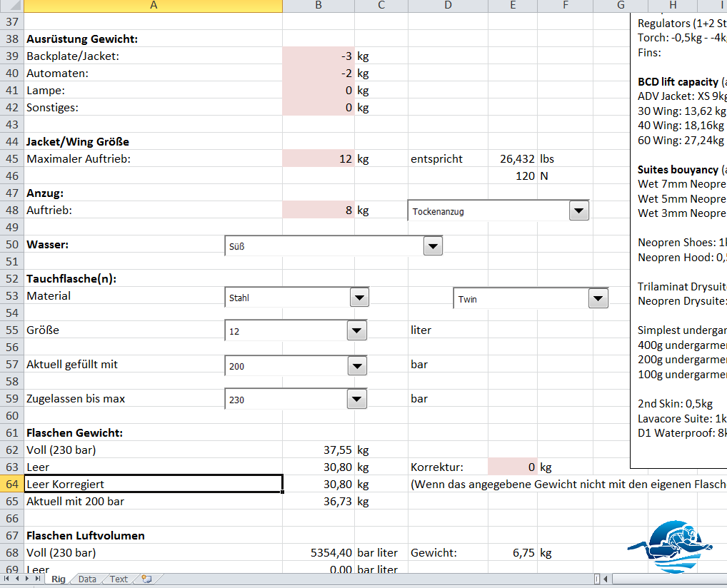The width and height of the screenshot is (727, 588).
Task: Expand the 200 bar fill pressure dropdown
Action: click(356, 366)
